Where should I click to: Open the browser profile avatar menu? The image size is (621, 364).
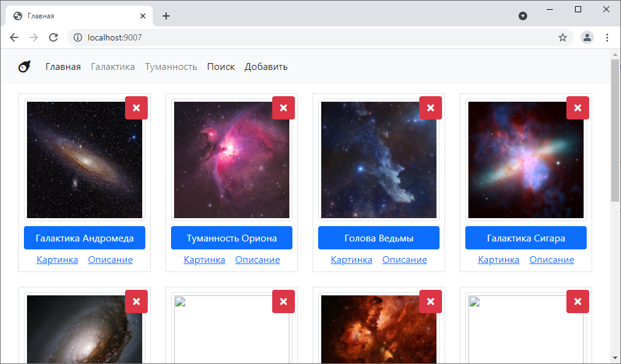tap(587, 37)
